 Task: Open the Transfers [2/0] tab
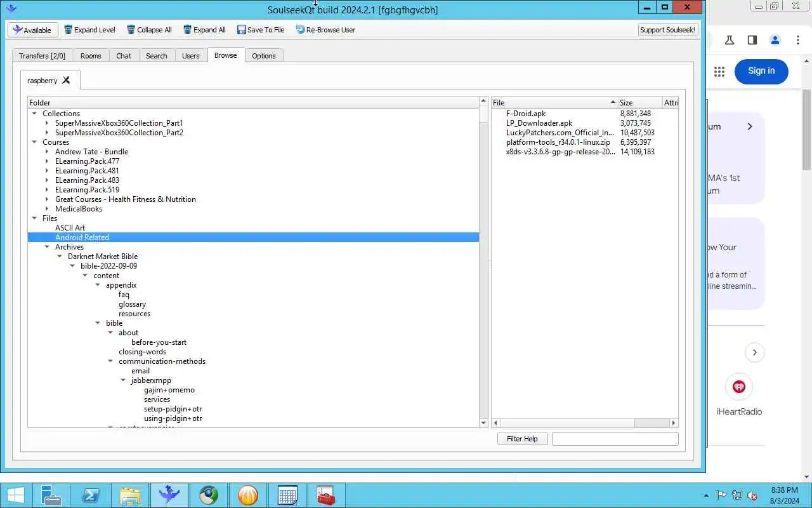[42, 56]
